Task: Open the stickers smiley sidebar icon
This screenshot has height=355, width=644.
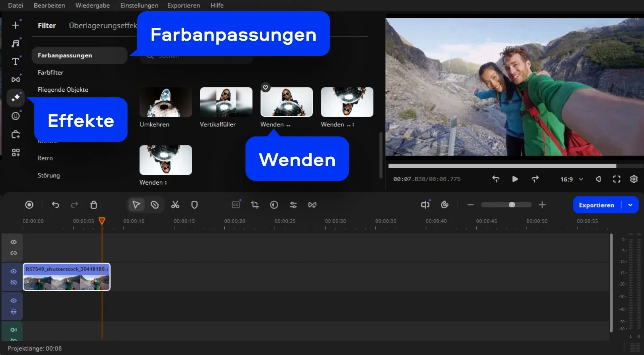Action: [16, 116]
